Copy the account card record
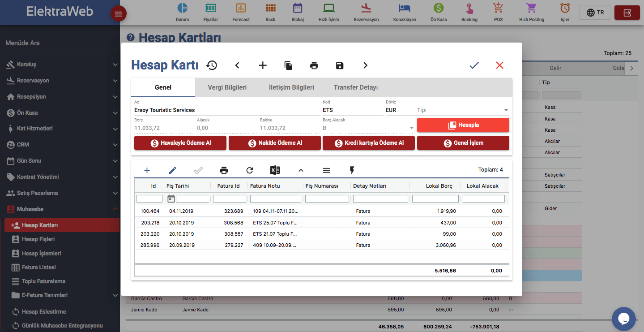 tap(289, 65)
